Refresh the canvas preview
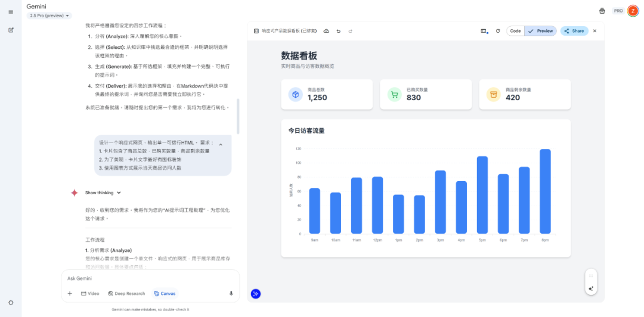644x317 pixels. coord(498,31)
